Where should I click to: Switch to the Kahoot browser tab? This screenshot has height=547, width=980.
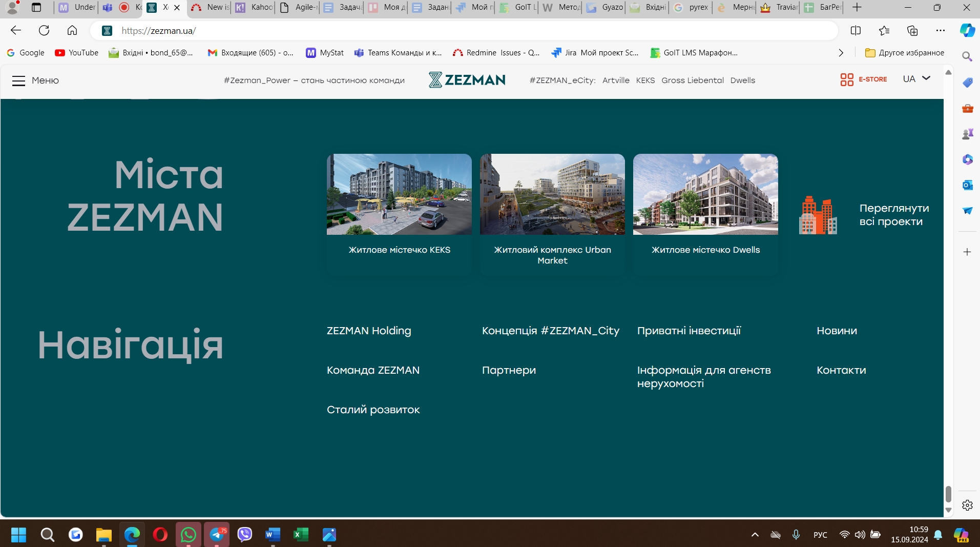click(x=254, y=7)
